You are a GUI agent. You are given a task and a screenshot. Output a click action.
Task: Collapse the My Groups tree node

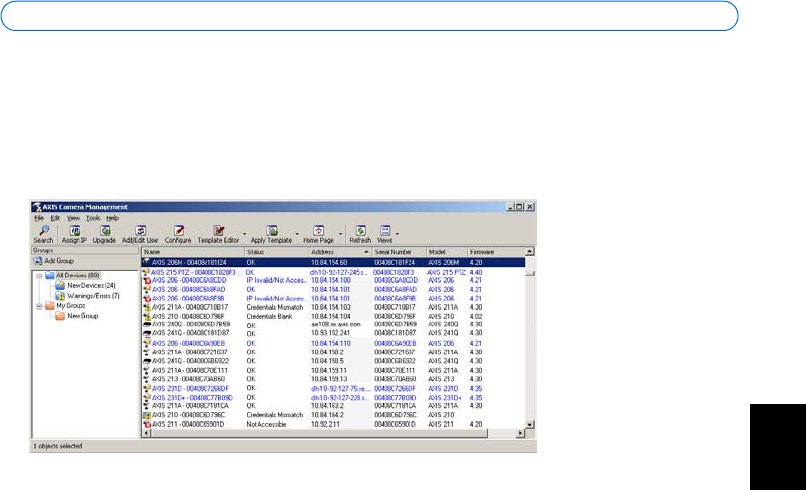point(39,306)
